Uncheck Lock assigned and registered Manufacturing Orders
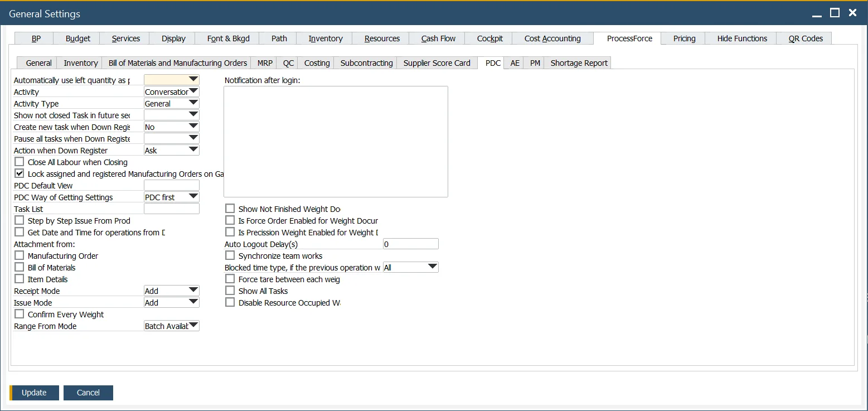 click(x=20, y=173)
